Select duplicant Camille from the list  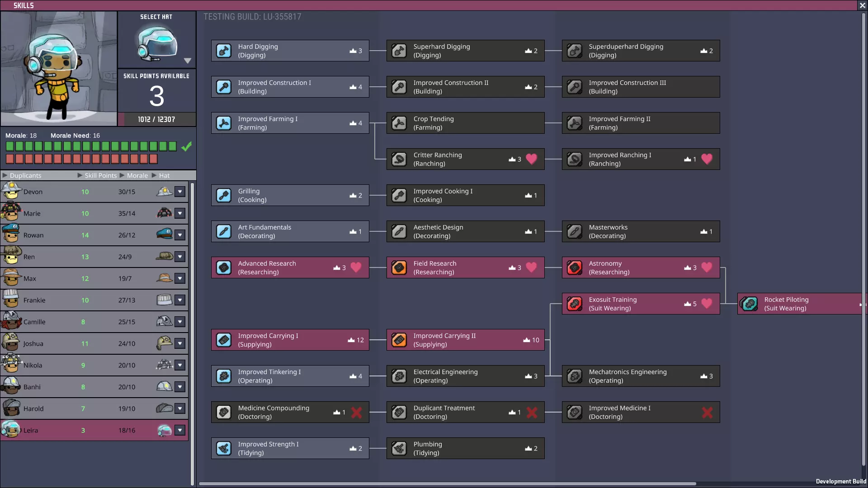34,322
